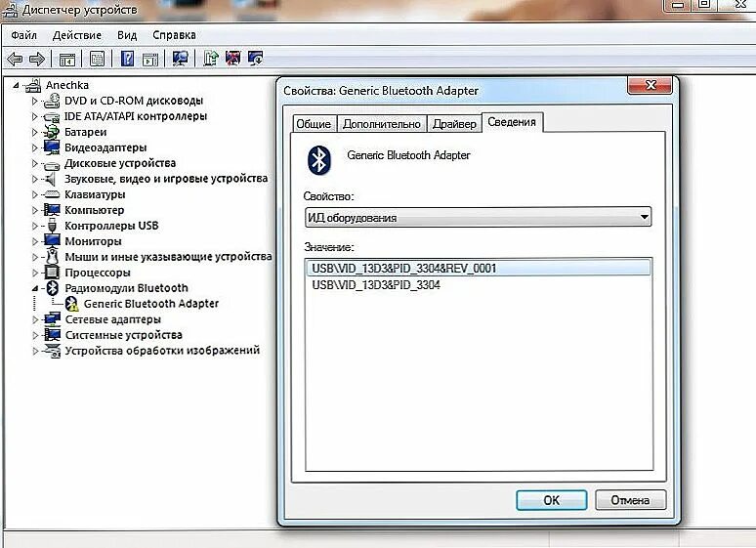Screen dimensions: 756x548
Task: Click the Мониторы category icon
Action: pyautogui.click(x=52, y=240)
